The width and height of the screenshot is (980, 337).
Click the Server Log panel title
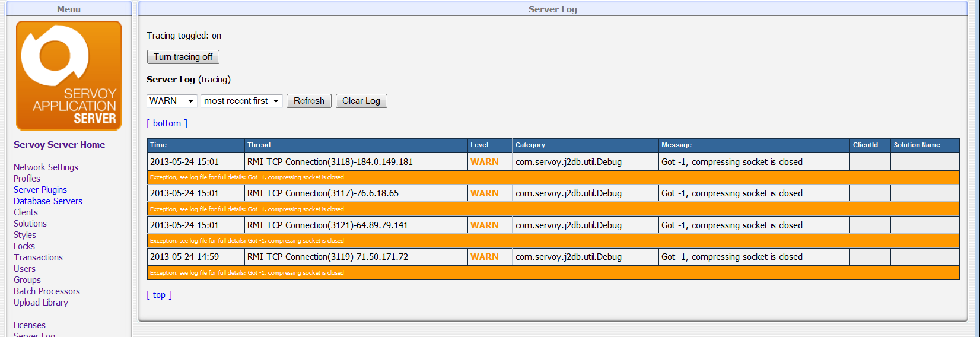(x=553, y=9)
